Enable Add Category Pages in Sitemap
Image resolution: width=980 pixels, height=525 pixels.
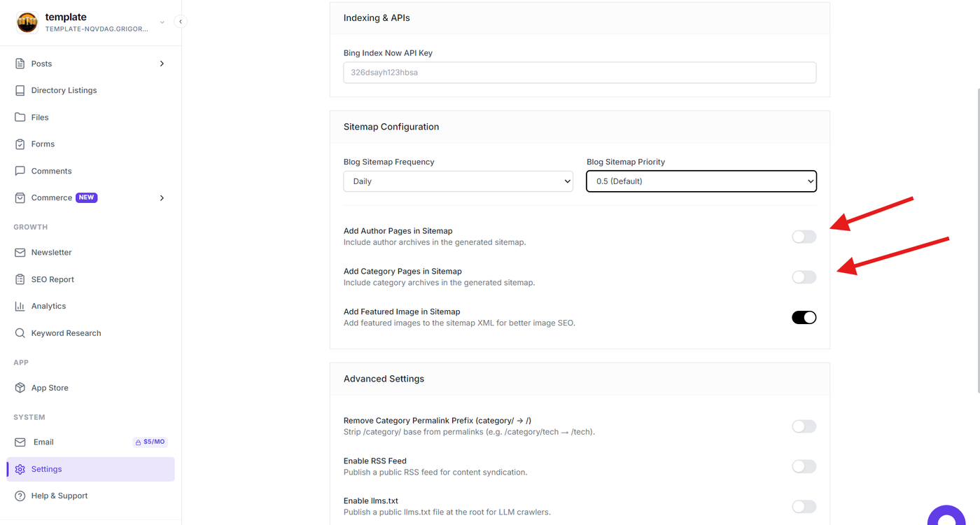click(804, 277)
